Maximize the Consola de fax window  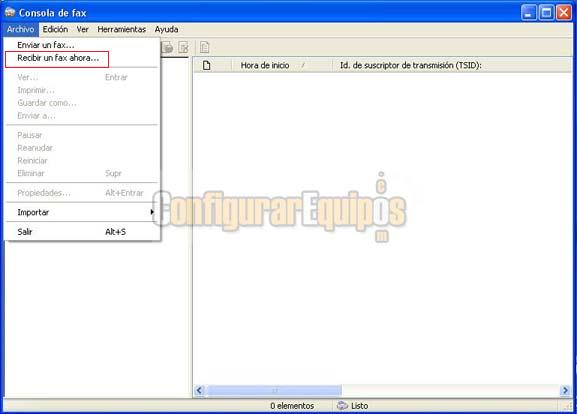point(547,13)
